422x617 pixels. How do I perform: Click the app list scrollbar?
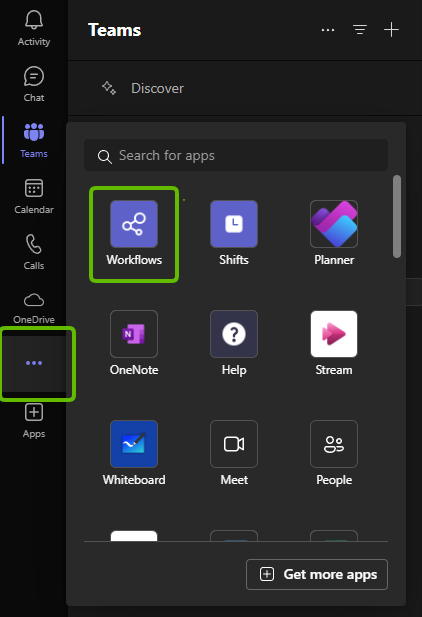click(x=397, y=216)
